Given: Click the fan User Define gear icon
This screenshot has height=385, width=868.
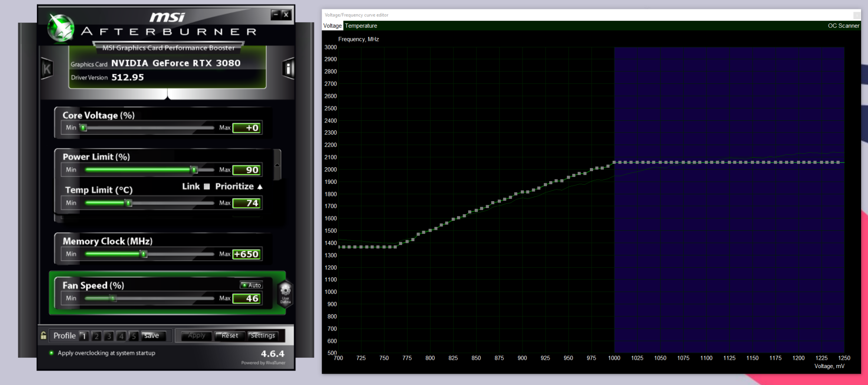Looking at the screenshot, I should (x=285, y=293).
